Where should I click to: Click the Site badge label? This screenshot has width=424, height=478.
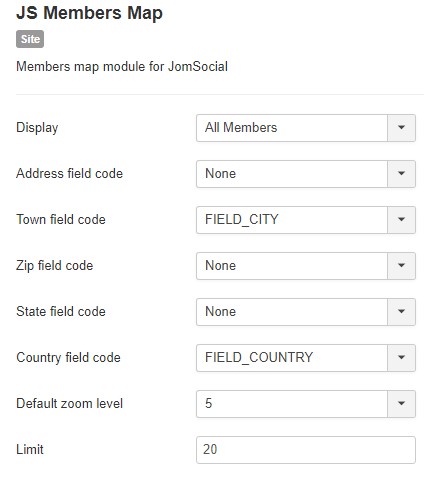[30, 39]
